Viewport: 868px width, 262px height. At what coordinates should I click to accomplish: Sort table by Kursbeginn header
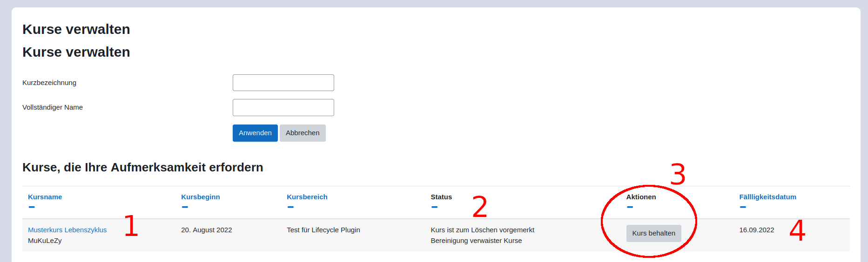(200, 197)
